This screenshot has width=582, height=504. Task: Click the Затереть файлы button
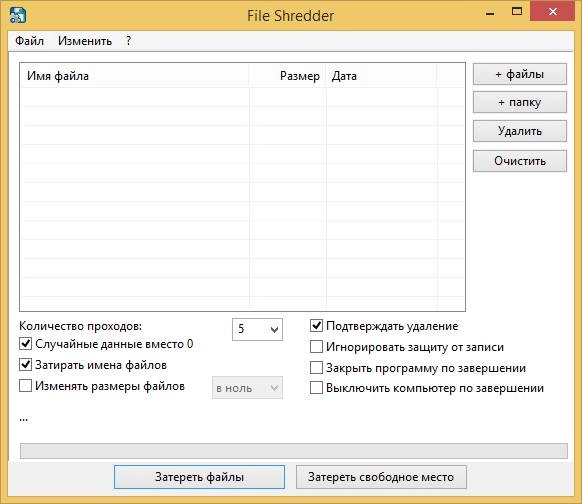pos(199,477)
